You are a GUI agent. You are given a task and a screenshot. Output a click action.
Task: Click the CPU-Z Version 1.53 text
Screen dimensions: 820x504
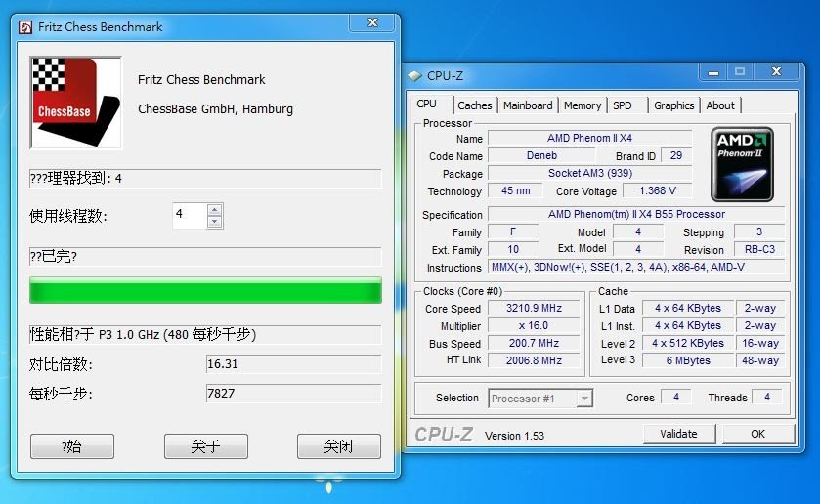click(515, 436)
